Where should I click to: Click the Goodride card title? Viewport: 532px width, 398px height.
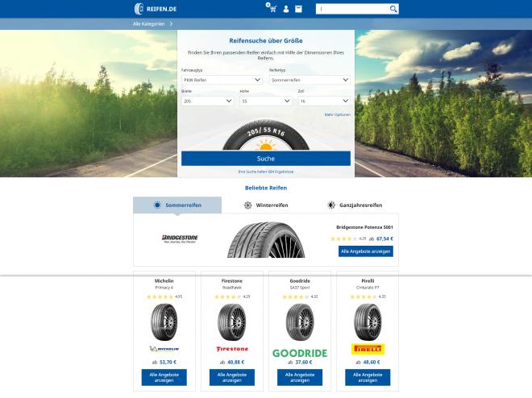point(300,280)
